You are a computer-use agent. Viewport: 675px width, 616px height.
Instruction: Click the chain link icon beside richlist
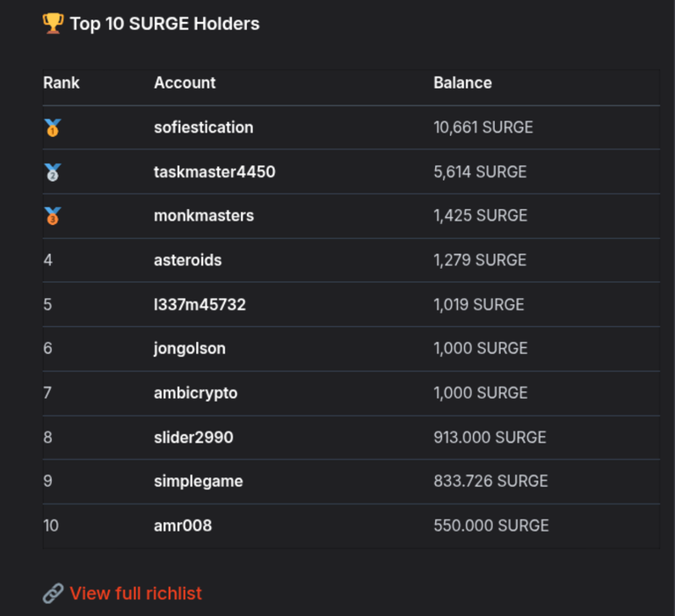54,594
